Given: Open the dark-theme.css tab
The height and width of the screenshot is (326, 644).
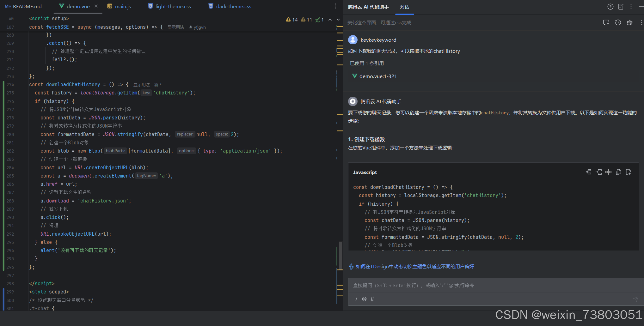Looking at the screenshot, I should 230,6.
